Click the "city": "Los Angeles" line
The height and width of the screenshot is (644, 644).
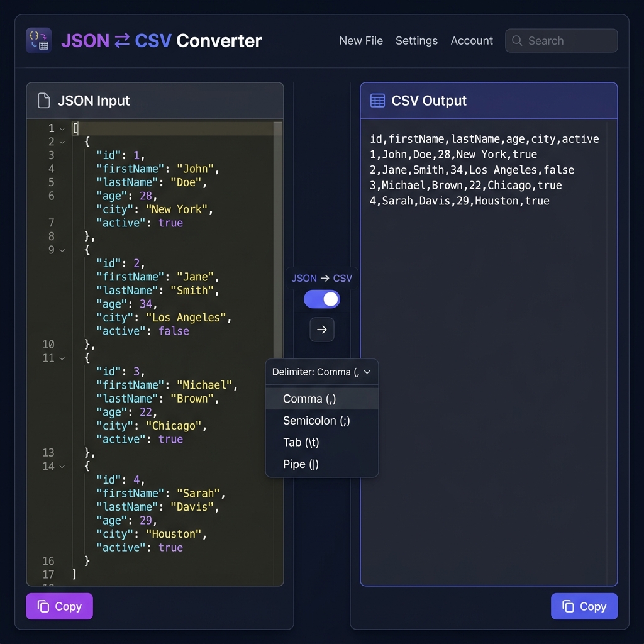coord(164,318)
